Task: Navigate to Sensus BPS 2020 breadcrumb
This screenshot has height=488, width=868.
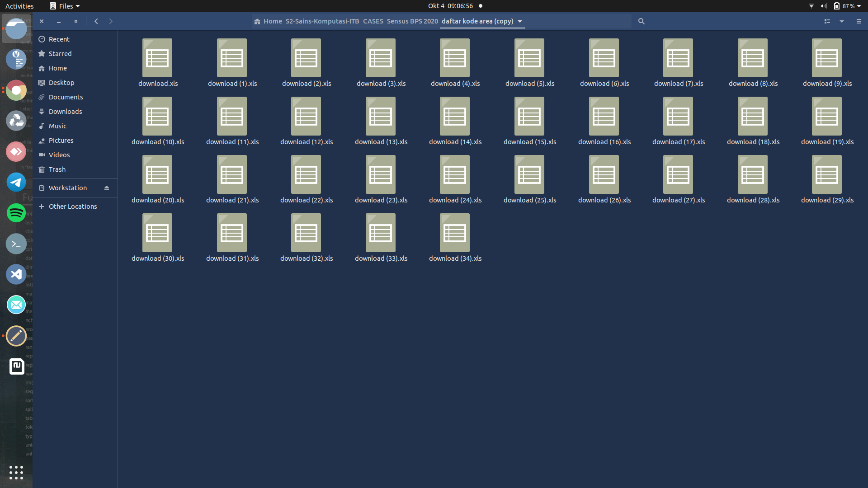Action: tap(412, 21)
